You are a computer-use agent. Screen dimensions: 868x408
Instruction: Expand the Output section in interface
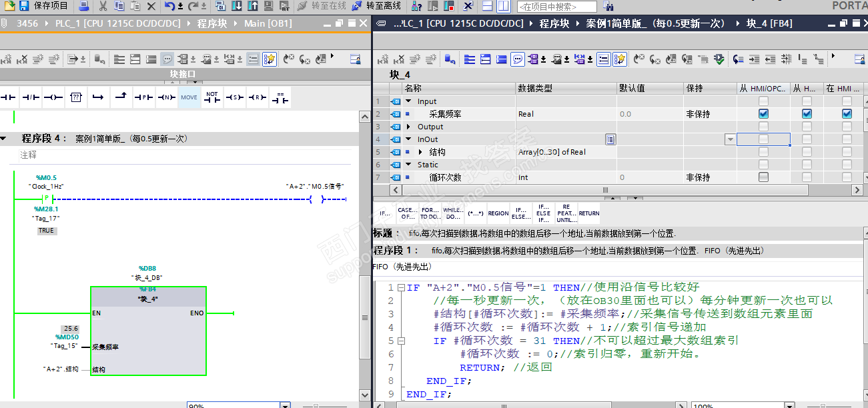pyautogui.click(x=408, y=127)
